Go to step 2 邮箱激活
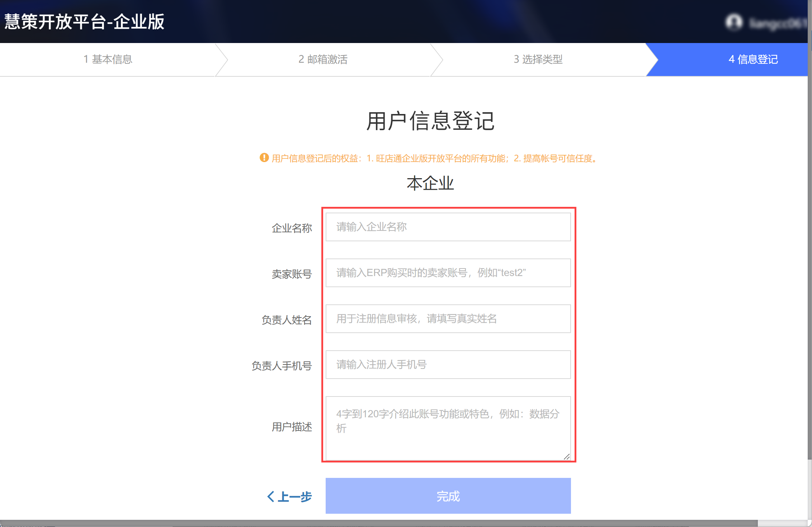This screenshot has width=812, height=527. point(323,60)
